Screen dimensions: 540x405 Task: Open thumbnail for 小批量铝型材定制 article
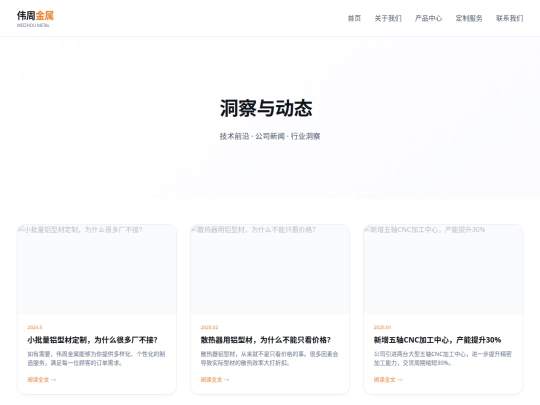[97, 269]
